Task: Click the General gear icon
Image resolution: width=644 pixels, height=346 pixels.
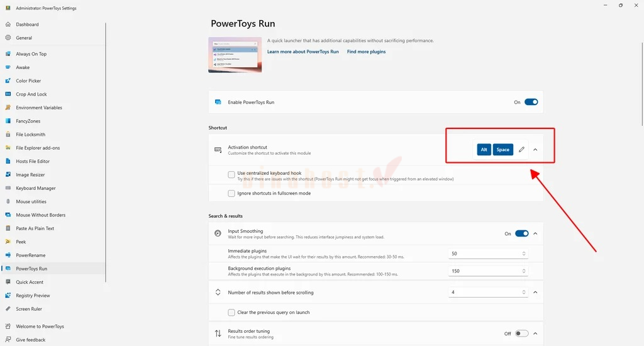Action: 8,38
